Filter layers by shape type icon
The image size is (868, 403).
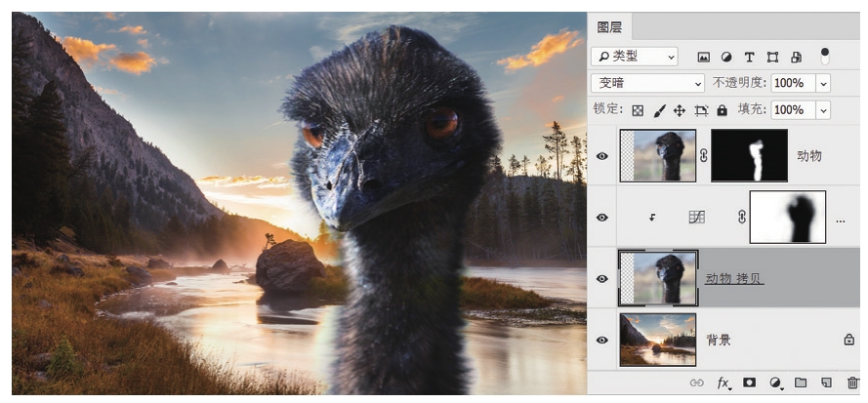click(x=772, y=57)
